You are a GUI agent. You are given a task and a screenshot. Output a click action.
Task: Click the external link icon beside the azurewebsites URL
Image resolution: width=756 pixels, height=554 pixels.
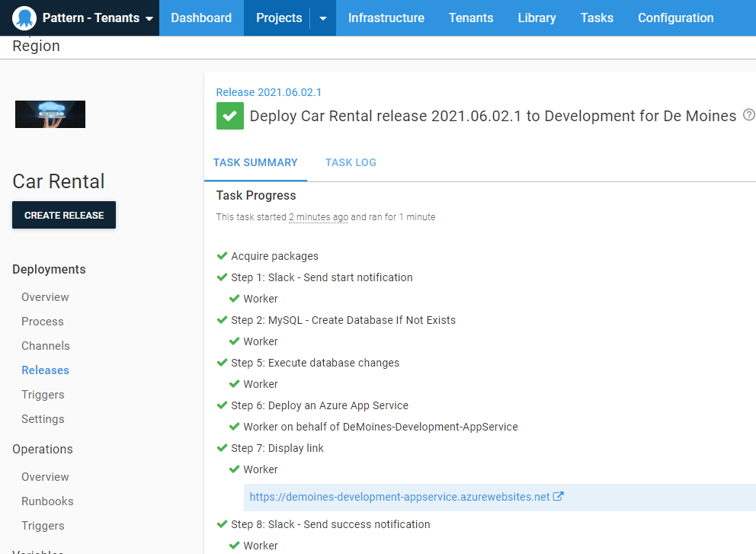pos(559,497)
